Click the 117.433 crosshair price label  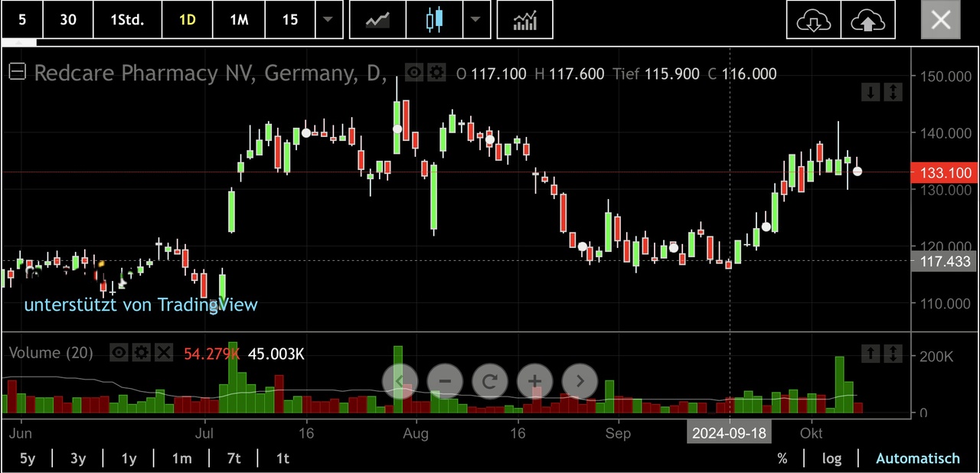tap(945, 262)
